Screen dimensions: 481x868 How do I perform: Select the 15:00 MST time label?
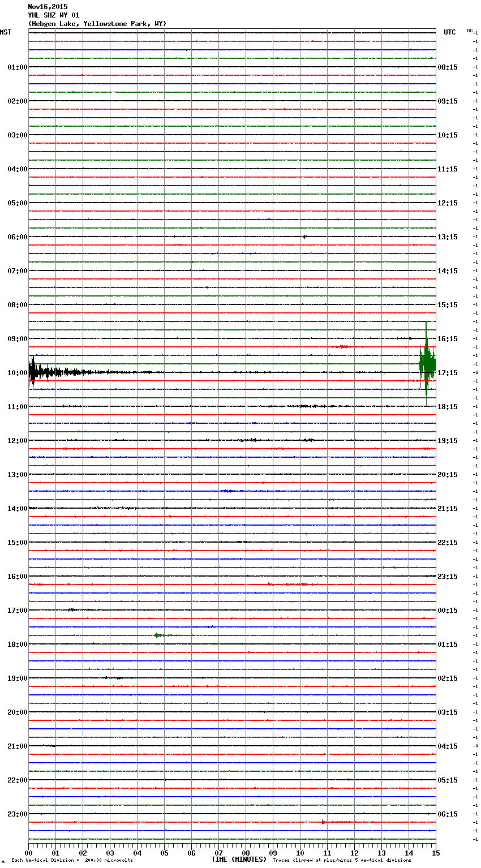pos(18,543)
